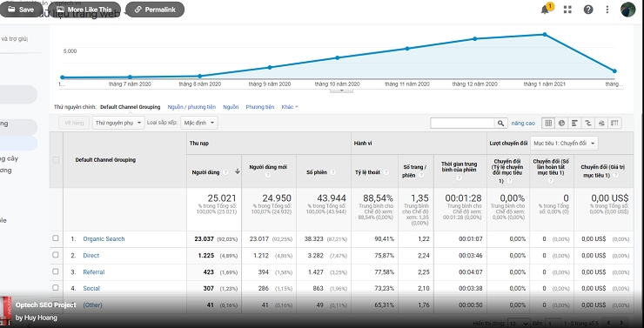Click help icon next to Người dùng
The width and height of the screenshot is (644, 328).
click(225, 172)
